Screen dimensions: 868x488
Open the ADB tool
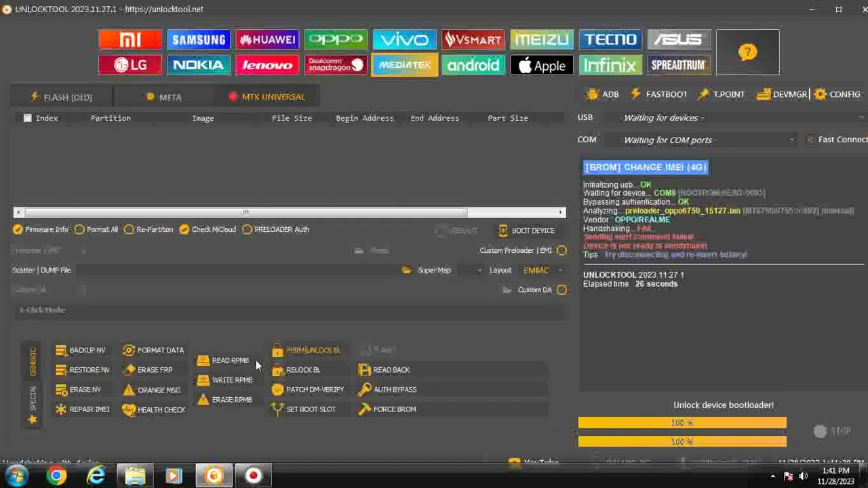[x=603, y=95]
